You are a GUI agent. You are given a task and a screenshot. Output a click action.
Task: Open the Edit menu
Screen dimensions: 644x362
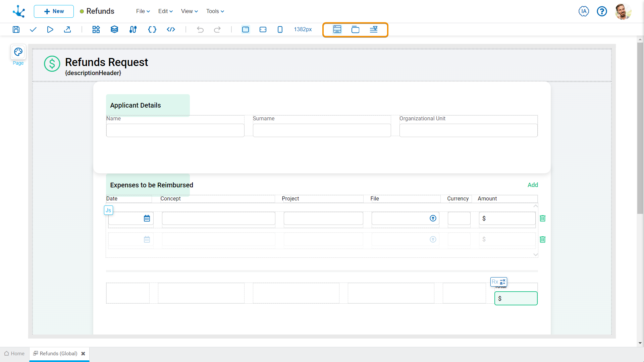point(165,11)
